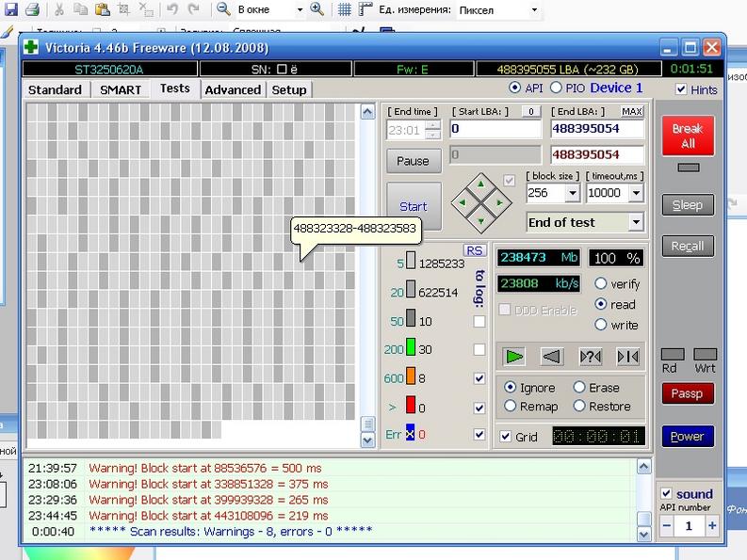747x560 pixels.
Task: Select the write test mode
Action: tap(601, 325)
